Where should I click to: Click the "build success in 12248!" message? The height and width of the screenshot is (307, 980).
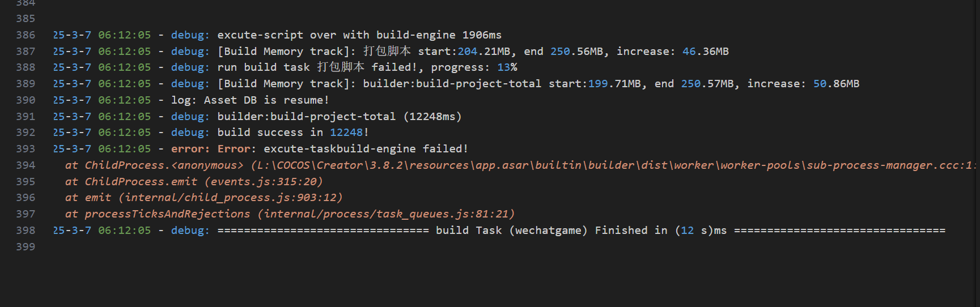[x=293, y=133]
